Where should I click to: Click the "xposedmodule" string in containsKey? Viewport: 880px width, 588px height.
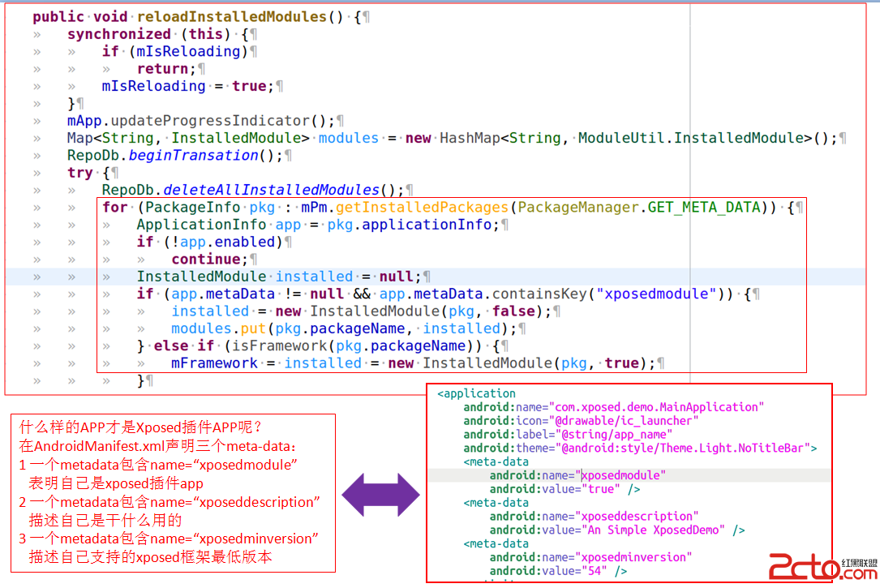coord(656,294)
